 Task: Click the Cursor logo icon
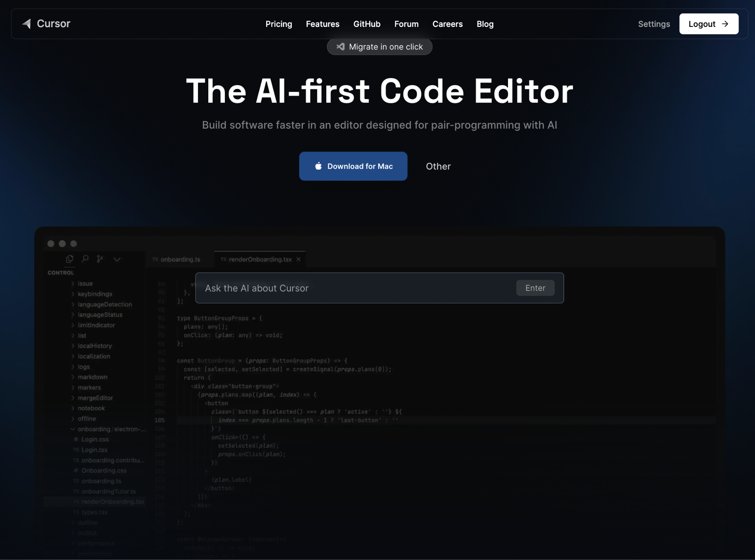[27, 24]
